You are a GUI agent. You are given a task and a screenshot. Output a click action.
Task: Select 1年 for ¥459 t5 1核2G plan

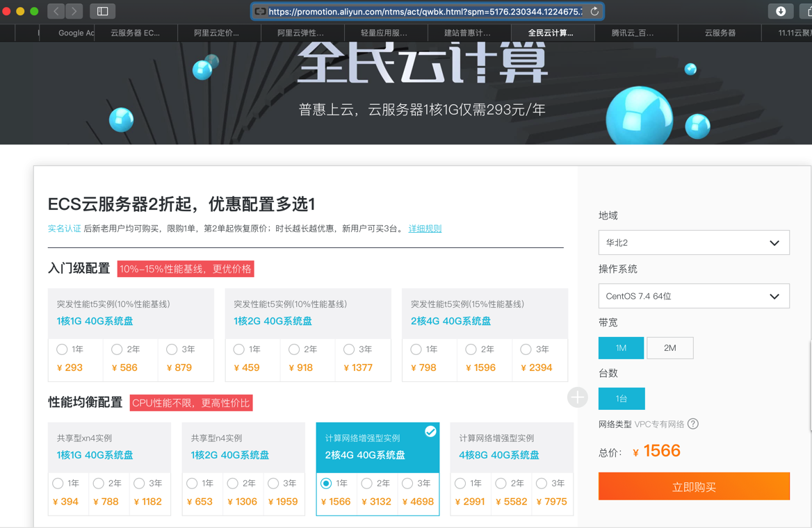(x=238, y=349)
